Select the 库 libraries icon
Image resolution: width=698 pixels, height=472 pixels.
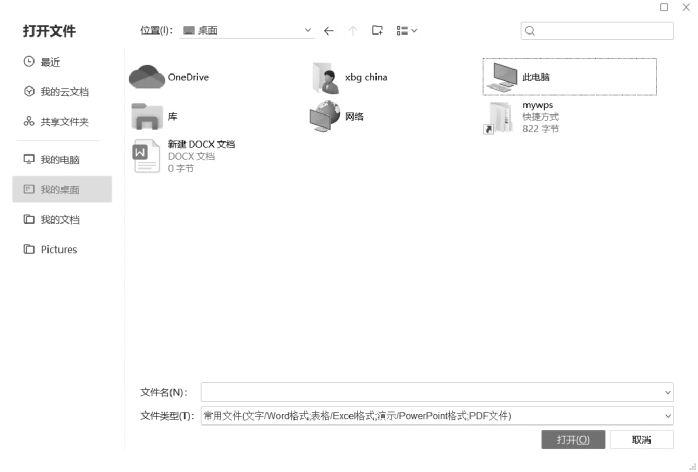147,116
